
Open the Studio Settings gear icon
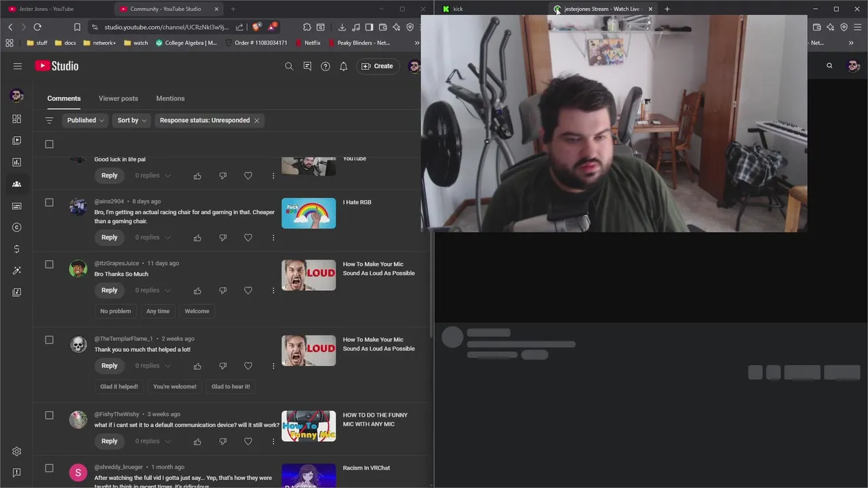[17, 451]
